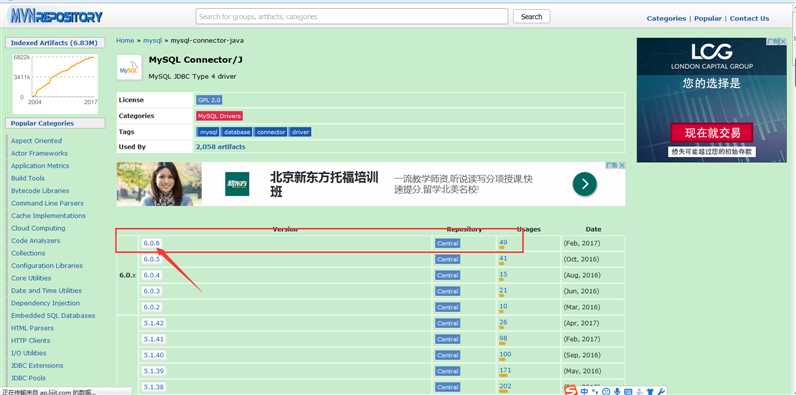The height and width of the screenshot is (395, 796).
Task: Click the green arrow button in the banner ad
Action: click(x=584, y=184)
